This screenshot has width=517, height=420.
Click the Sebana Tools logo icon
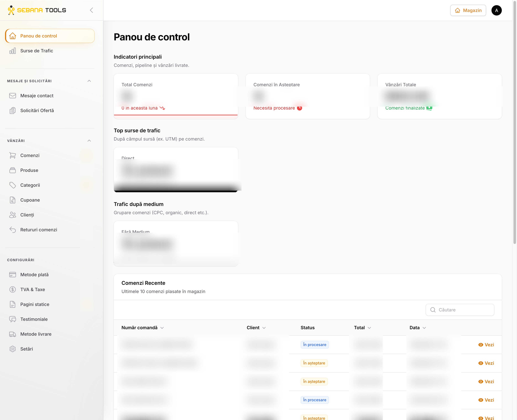11,10
